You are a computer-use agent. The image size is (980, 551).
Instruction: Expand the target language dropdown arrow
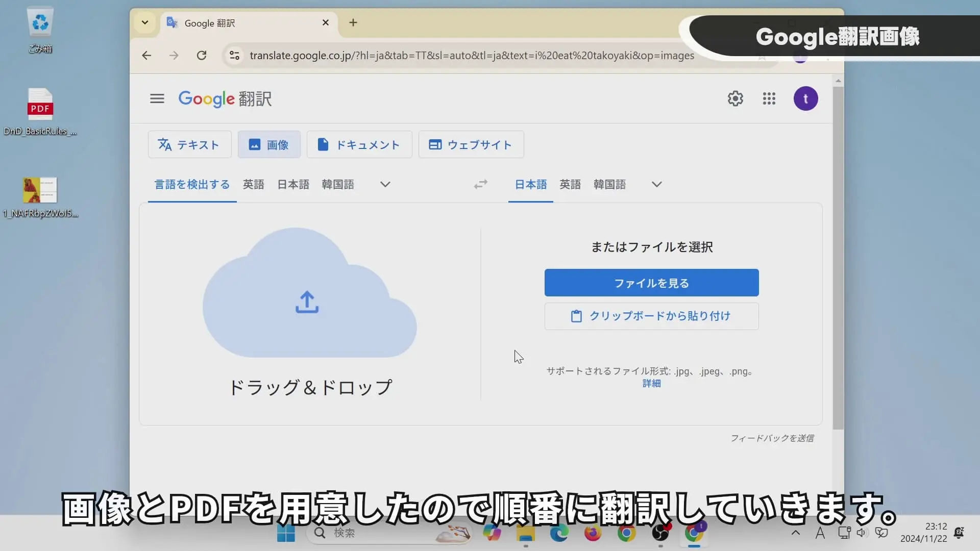coord(656,184)
